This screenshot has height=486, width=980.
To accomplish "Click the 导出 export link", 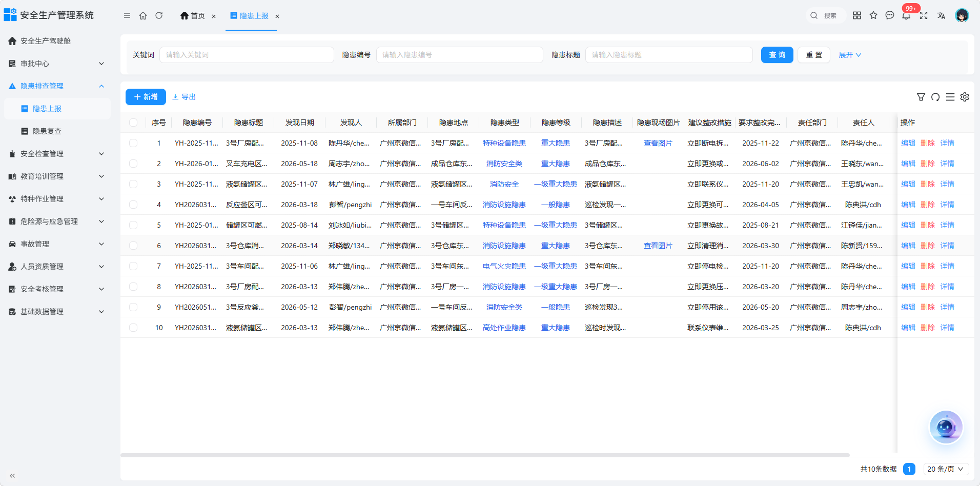I will tap(184, 97).
